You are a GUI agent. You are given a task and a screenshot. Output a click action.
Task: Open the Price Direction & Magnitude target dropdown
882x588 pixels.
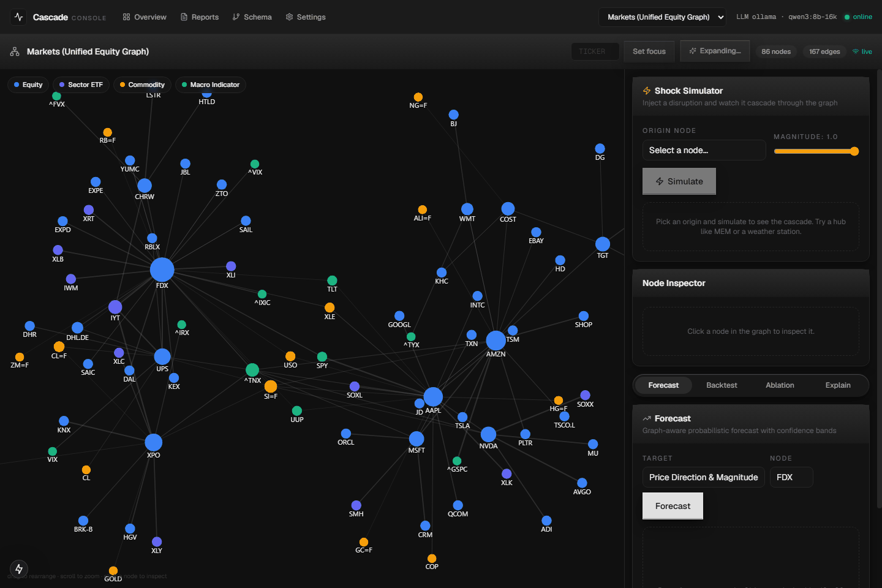(703, 477)
